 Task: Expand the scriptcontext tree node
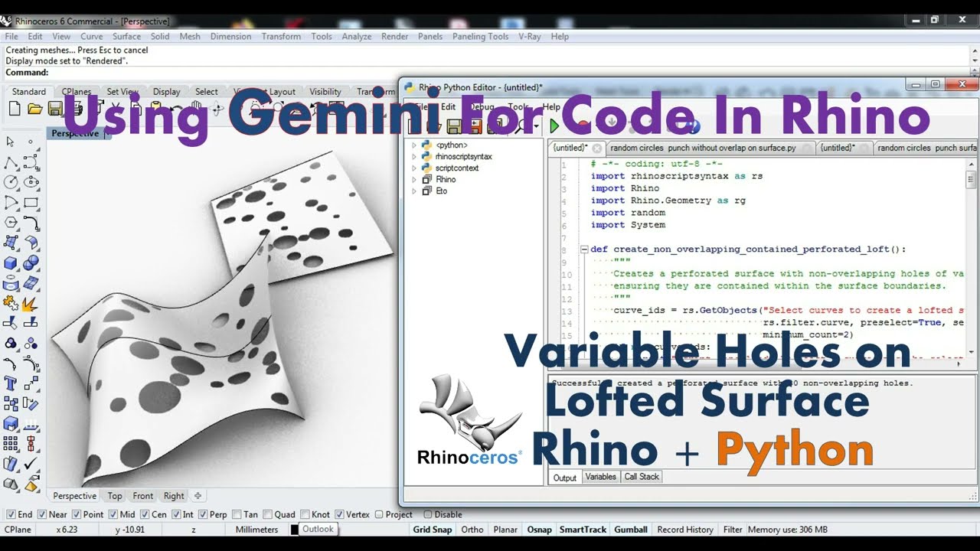coord(414,168)
